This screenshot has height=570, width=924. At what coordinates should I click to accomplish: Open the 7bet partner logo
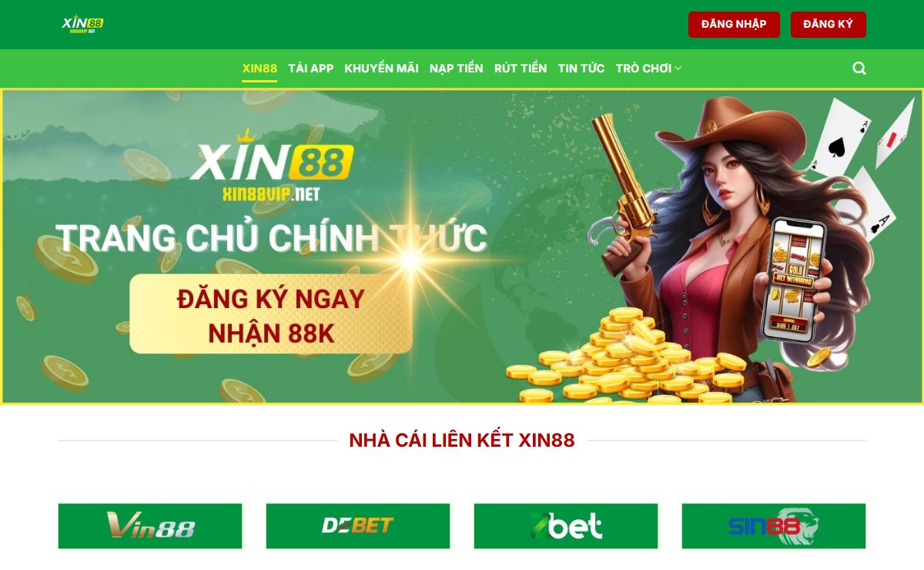[x=566, y=526]
